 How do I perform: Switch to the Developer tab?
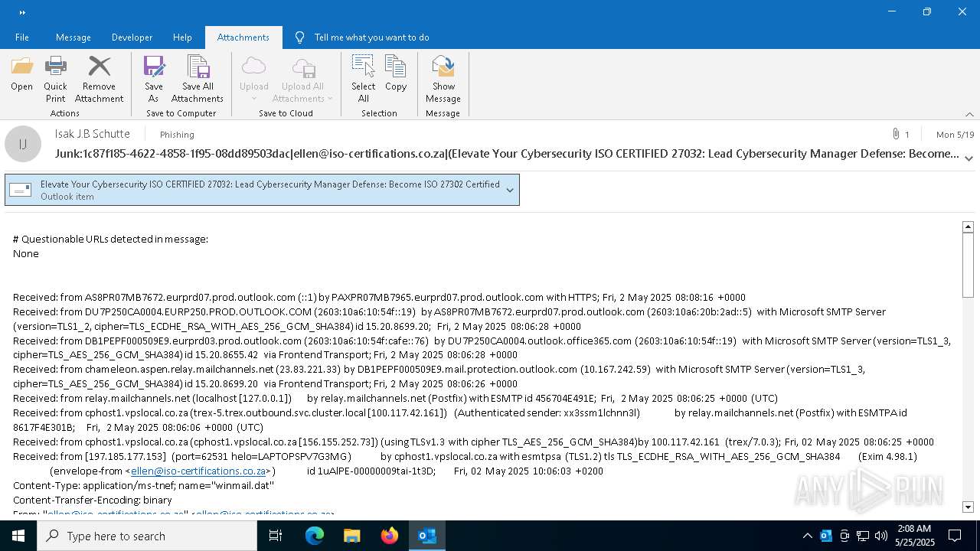point(132,37)
